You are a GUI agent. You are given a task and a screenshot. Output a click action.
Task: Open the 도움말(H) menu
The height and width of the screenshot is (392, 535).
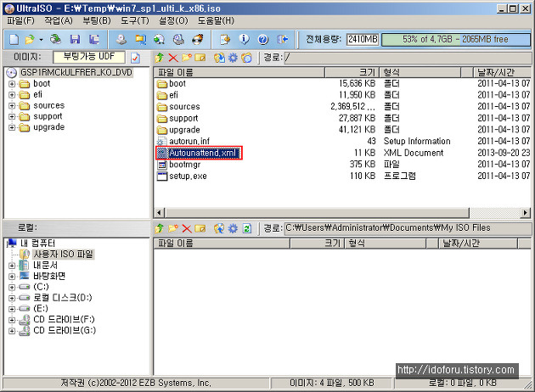click(216, 21)
